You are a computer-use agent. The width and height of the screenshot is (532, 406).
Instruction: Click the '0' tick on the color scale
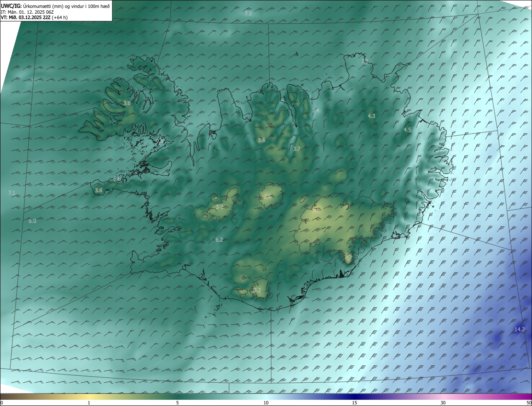click(2, 403)
